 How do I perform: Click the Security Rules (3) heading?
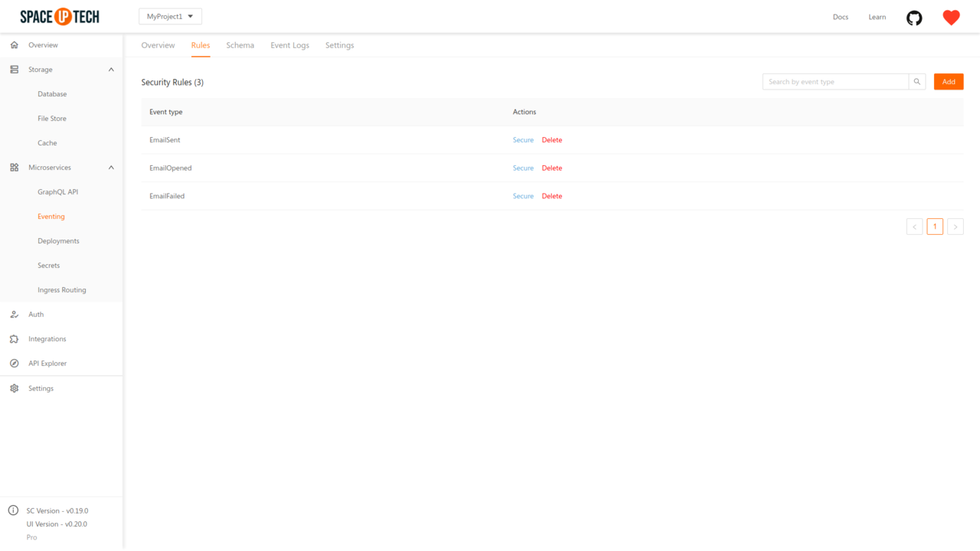coord(172,82)
